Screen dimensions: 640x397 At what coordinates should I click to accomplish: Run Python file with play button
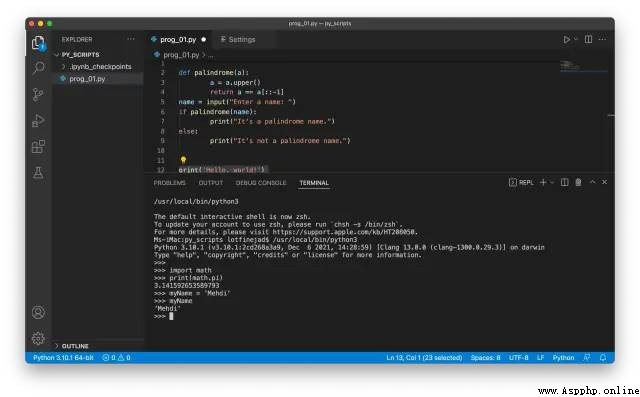(x=567, y=40)
